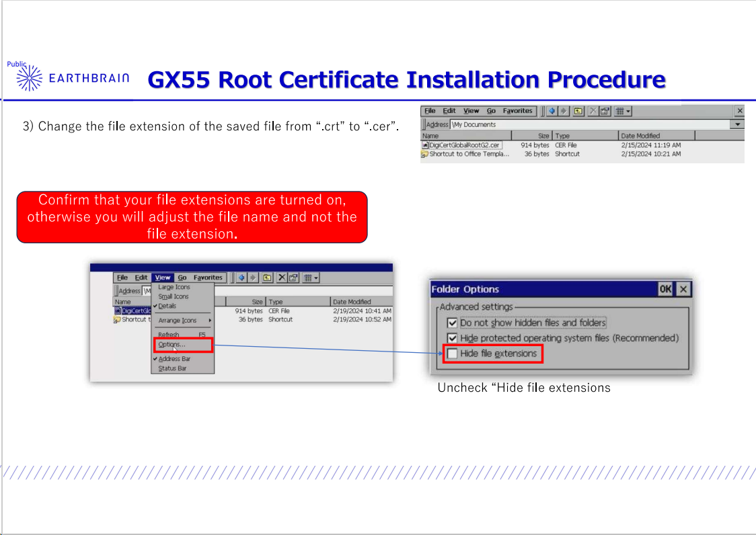
Task: Open Go menu in window with open View menu
Action: pos(182,278)
